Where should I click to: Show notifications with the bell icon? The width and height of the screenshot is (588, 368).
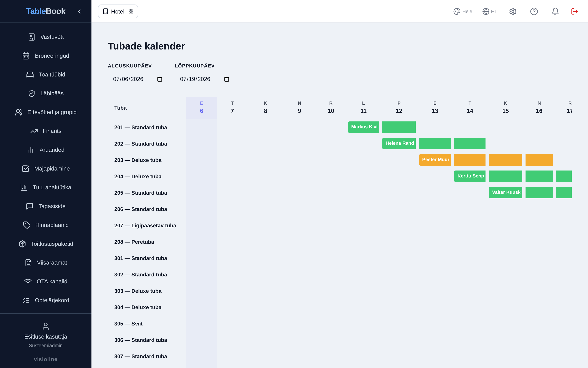click(x=555, y=11)
